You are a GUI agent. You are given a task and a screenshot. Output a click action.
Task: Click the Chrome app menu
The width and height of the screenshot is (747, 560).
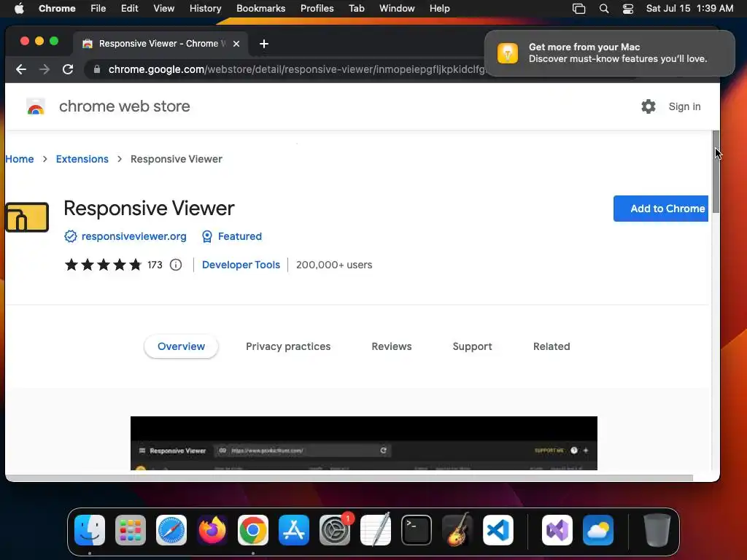click(57, 9)
